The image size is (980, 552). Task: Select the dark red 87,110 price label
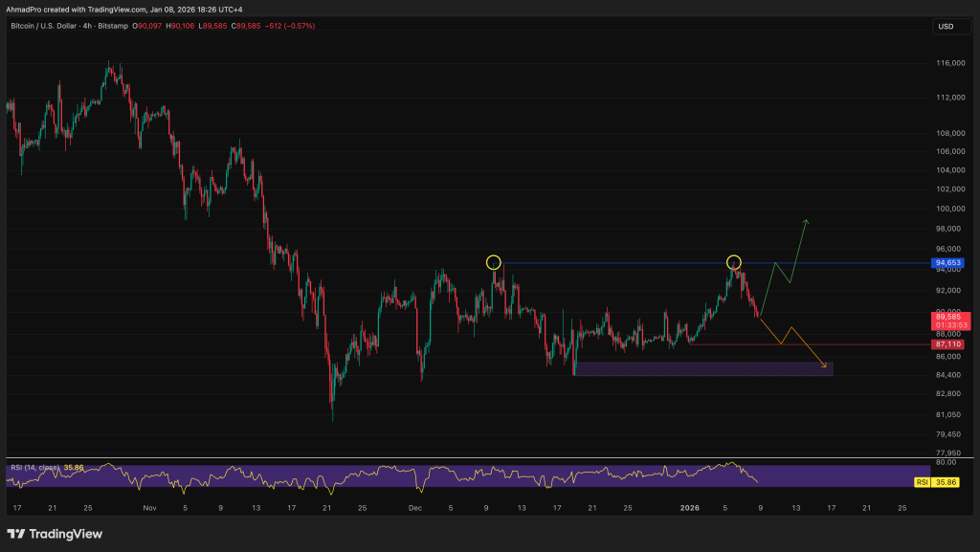pos(947,343)
